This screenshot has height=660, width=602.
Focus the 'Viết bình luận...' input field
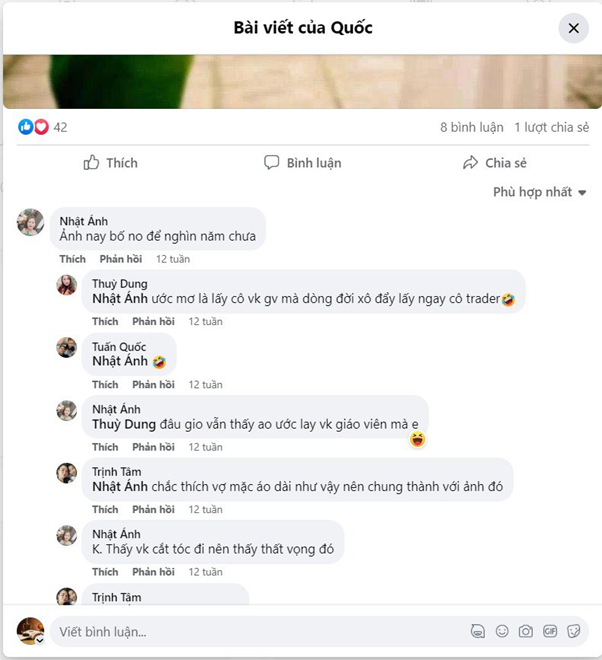pyautogui.click(x=250, y=631)
